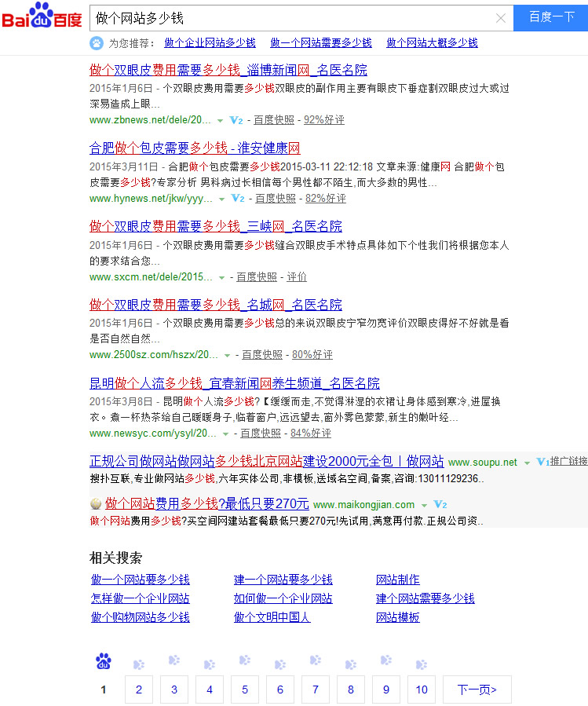This screenshot has width=588, height=706.
Task: Go to results page 7
Action: [316, 690]
